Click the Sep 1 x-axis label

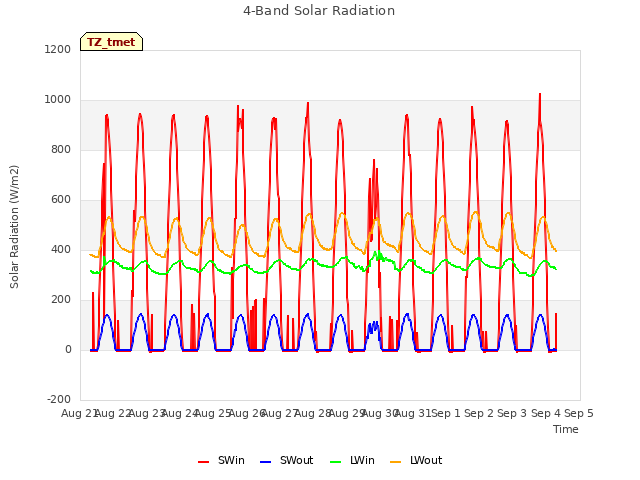point(446,413)
